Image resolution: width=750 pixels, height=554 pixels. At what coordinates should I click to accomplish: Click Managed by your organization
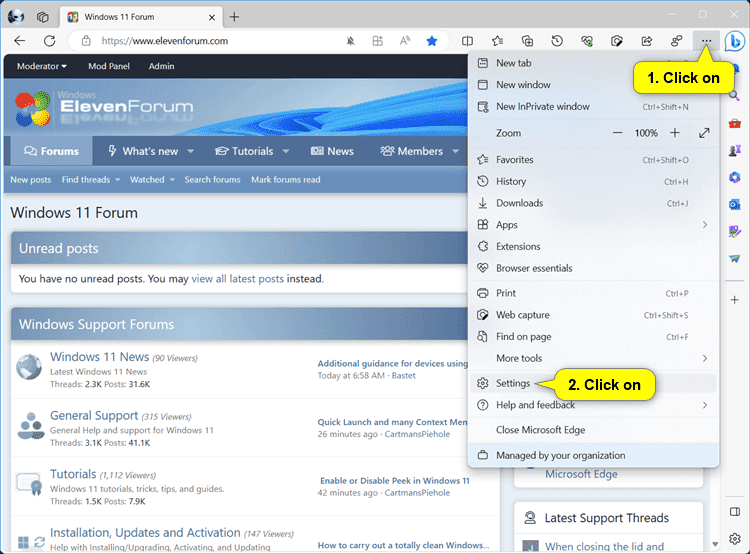point(593,455)
